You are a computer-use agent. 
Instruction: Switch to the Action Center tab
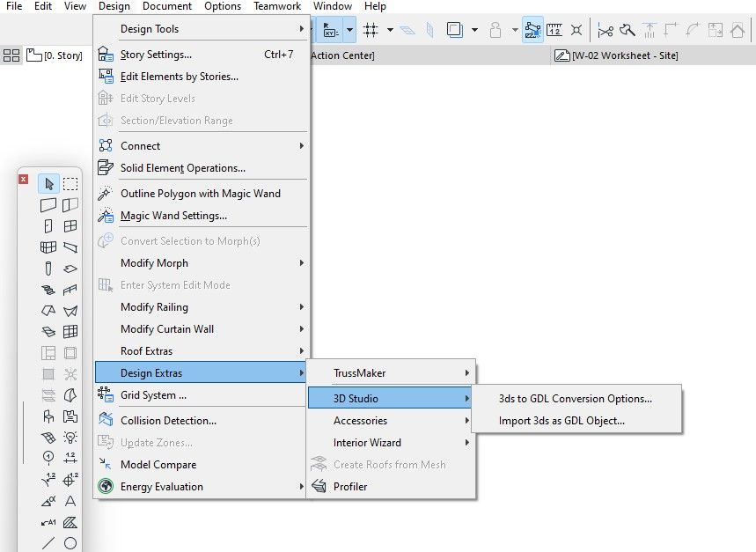[x=342, y=55]
